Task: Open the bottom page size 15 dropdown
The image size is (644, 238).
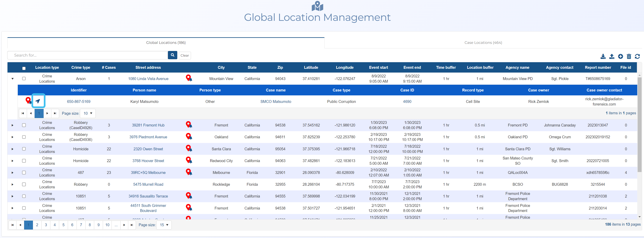Action: coord(164,225)
